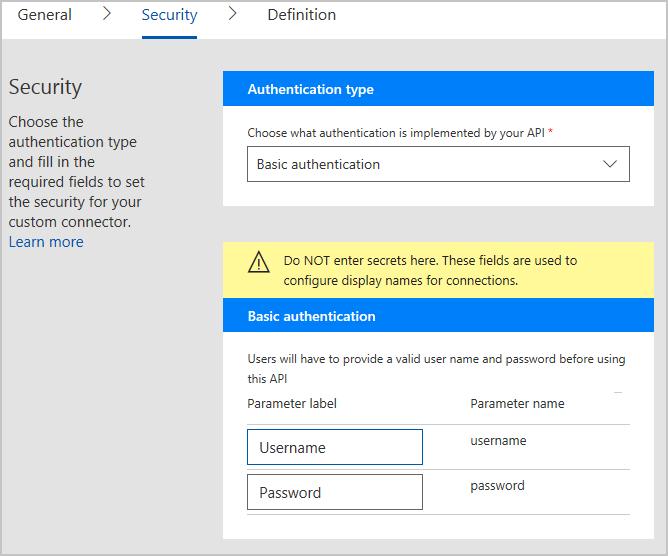Image resolution: width=668 pixels, height=556 pixels.
Task: Open the Learn more link
Action: 46,242
